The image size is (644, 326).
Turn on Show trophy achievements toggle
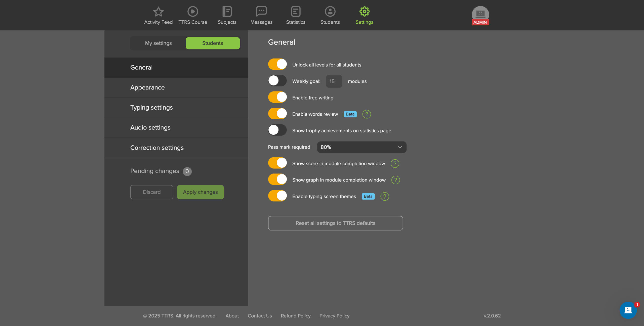(x=277, y=130)
